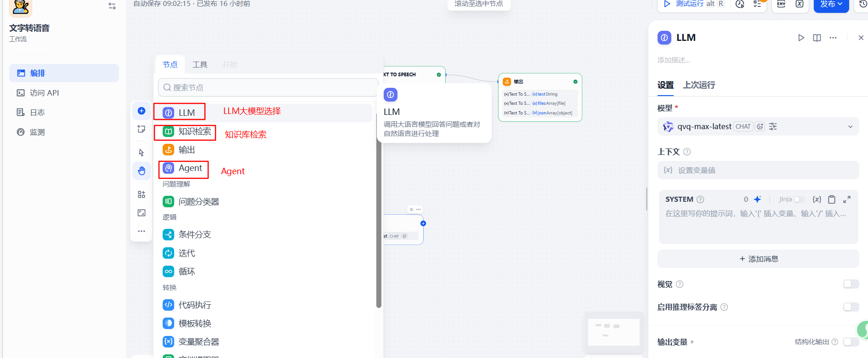Open the qvq-max-latest model dropdown
Image resolution: width=868 pixels, height=358 pixels.
(758, 126)
